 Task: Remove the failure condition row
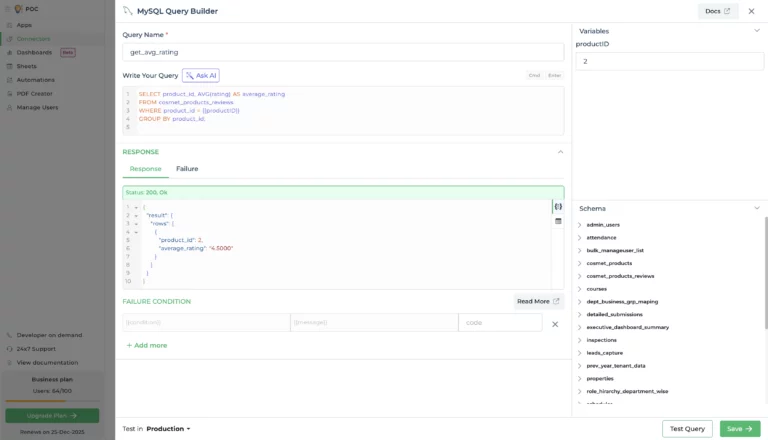click(x=555, y=324)
